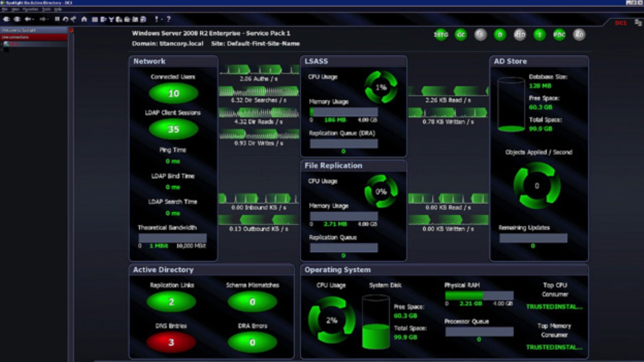
Task: Click the LDAP Bind Time 0 ms value
Action: 173,187
